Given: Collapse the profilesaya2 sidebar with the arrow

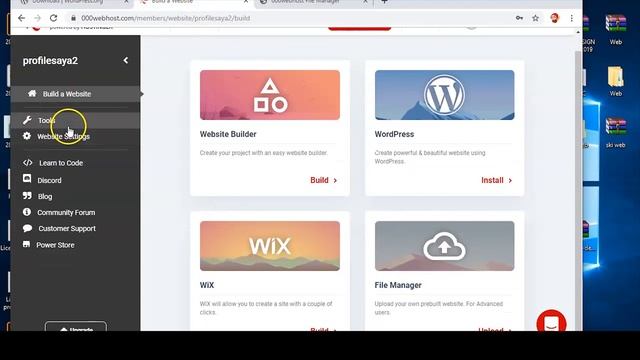Looking at the screenshot, I should coord(126,60).
